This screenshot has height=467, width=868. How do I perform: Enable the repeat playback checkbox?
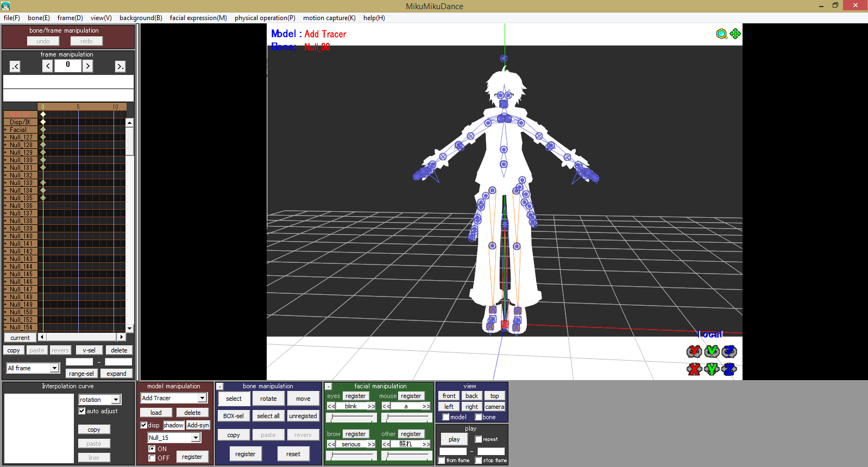(478, 439)
